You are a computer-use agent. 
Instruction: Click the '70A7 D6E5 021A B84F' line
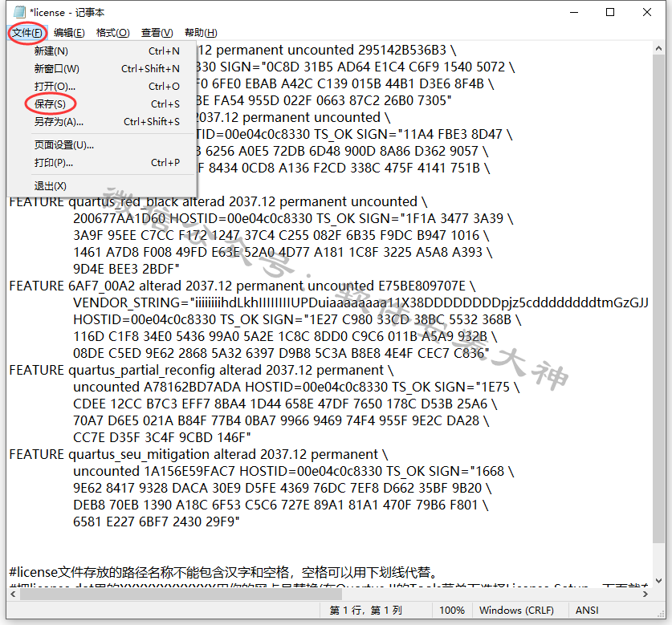point(281,420)
